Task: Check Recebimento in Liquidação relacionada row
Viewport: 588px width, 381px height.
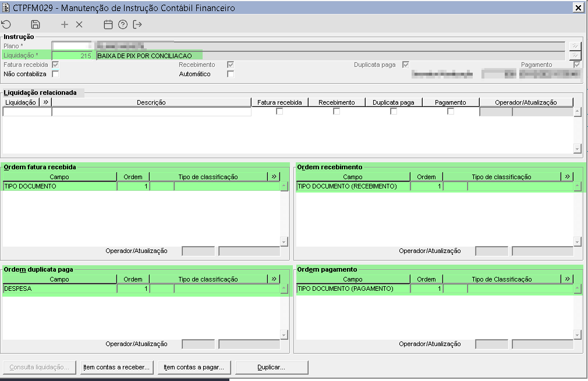Action: (336, 111)
